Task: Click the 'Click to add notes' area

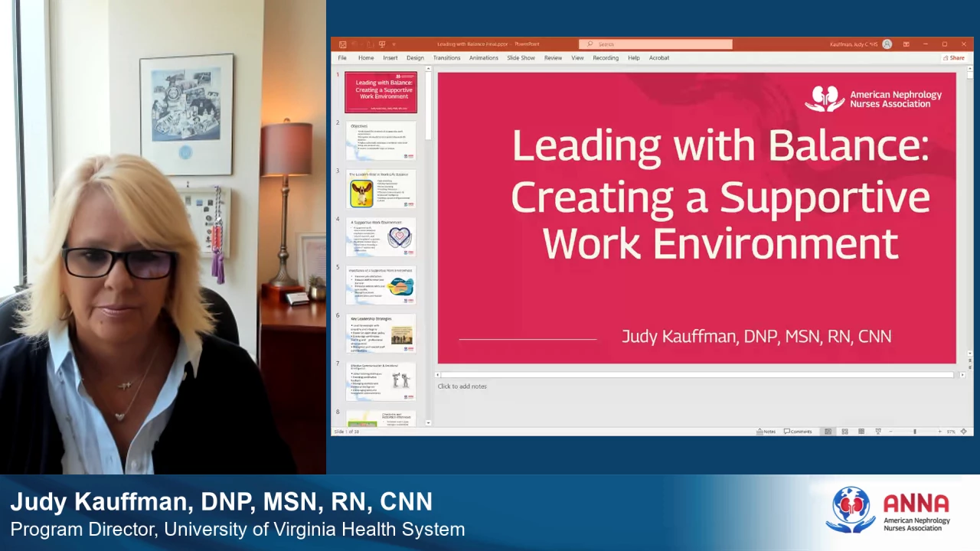Action: [462, 386]
